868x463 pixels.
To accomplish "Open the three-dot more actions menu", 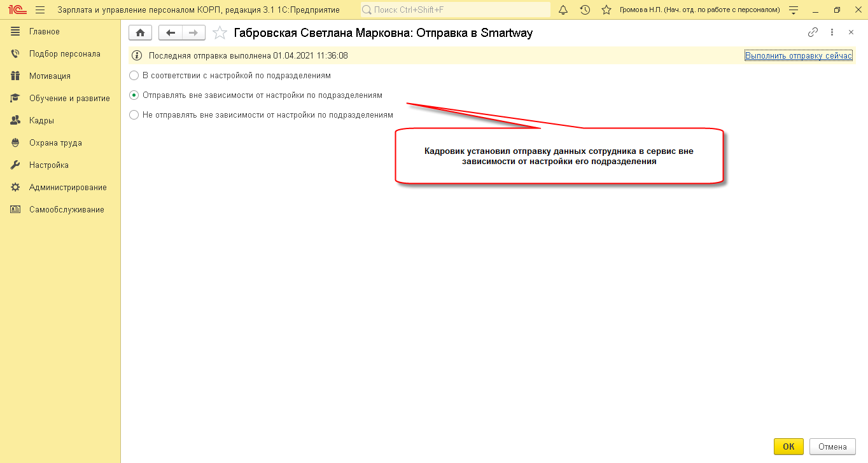I will 832,32.
